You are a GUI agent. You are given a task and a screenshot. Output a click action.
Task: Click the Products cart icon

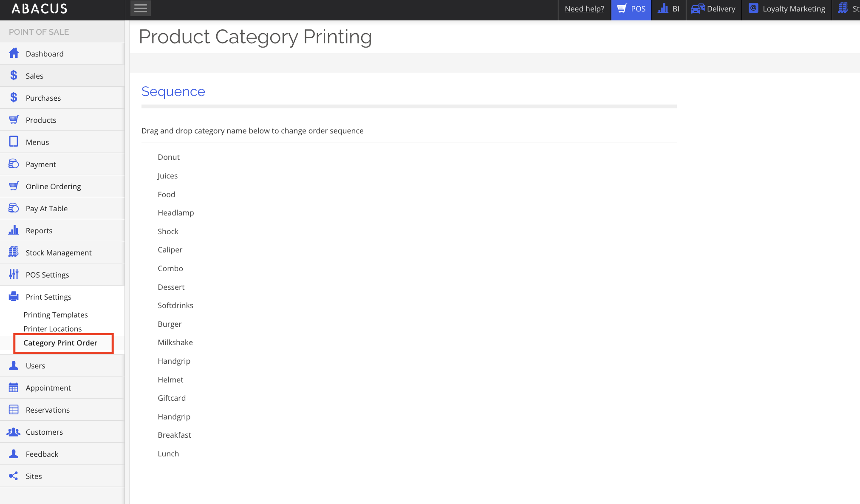pos(14,120)
